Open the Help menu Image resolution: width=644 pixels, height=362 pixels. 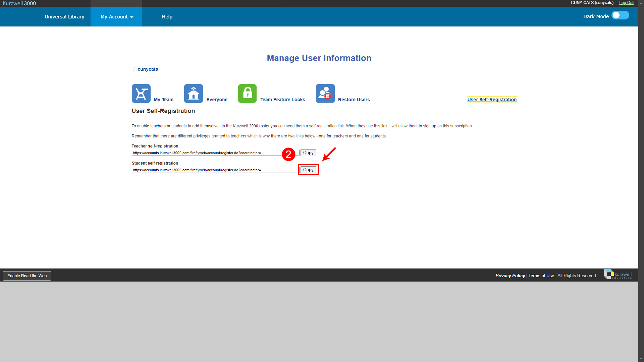point(167,17)
